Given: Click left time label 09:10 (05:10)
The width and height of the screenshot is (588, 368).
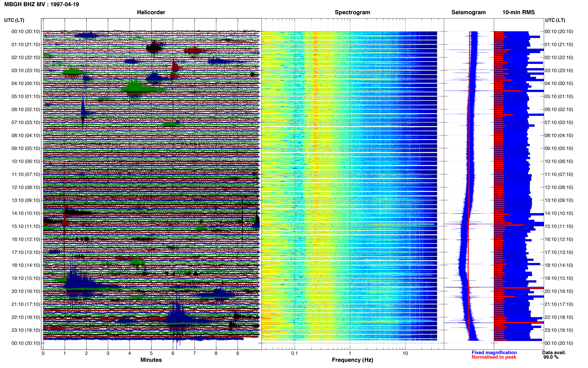Looking at the screenshot, I should (x=26, y=148).
